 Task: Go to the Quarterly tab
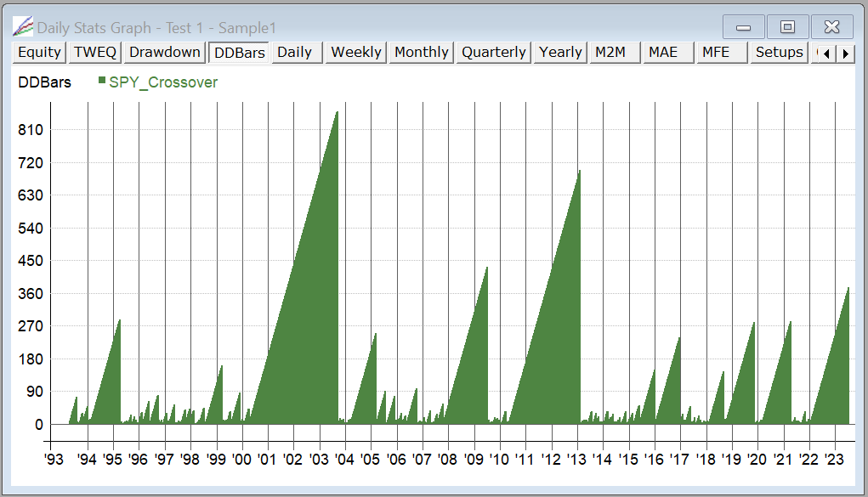493,53
